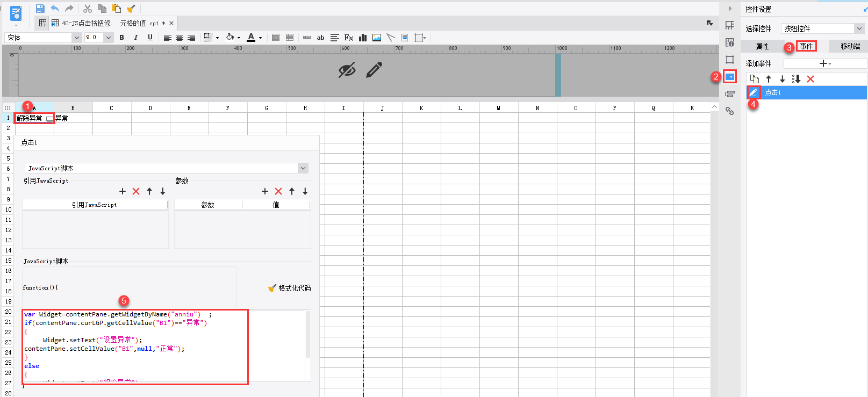Close the 40-JS cpt document tab
This screenshot has height=397, width=868.
(x=171, y=23)
